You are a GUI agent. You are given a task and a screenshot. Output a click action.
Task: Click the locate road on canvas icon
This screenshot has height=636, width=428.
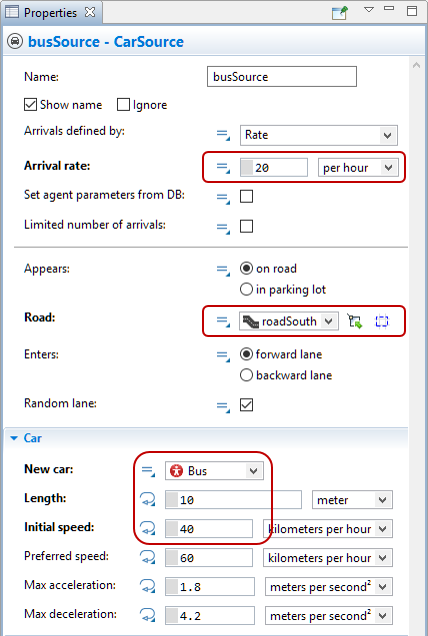click(382, 322)
